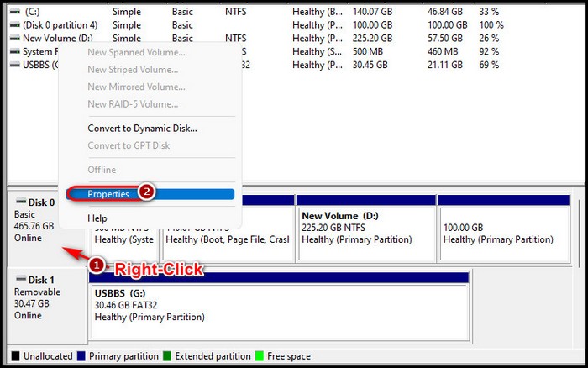This screenshot has height=368, width=588.
Task: Select the New Volume (D:) list row name
Action: point(58,39)
